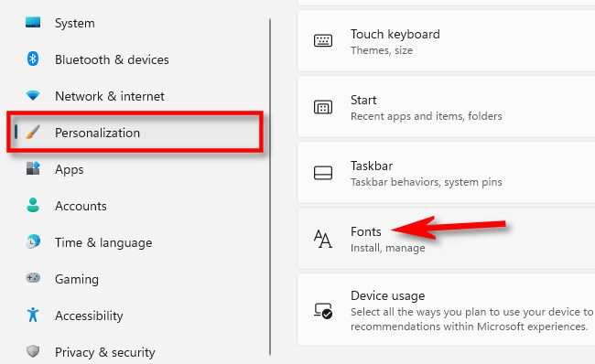595x364 pixels.
Task: Click the Apps icon in sidebar
Action: [x=33, y=168]
